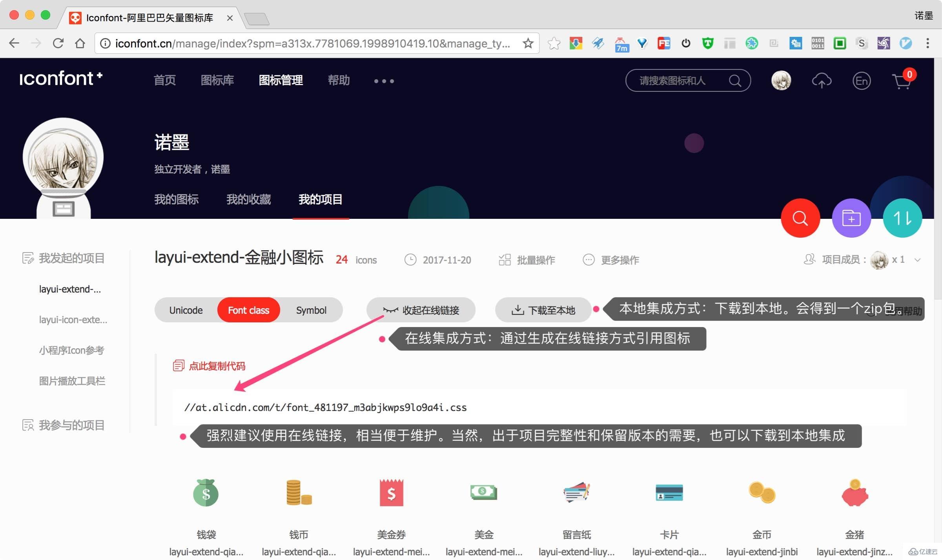This screenshot has width=942, height=560.
Task: Click the red floating search button
Action: [800, 218]
